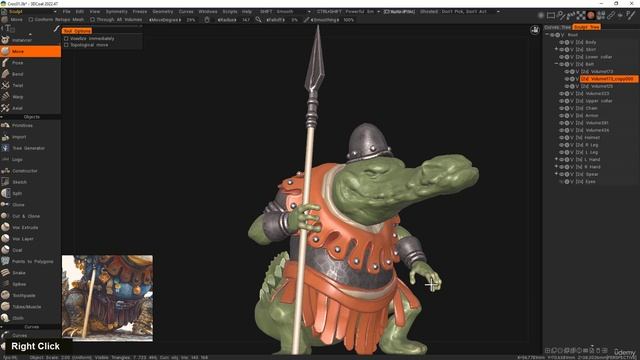The image size is (640, 360).
Task: Select the Lower collar layer
Action: click(598, 57)
